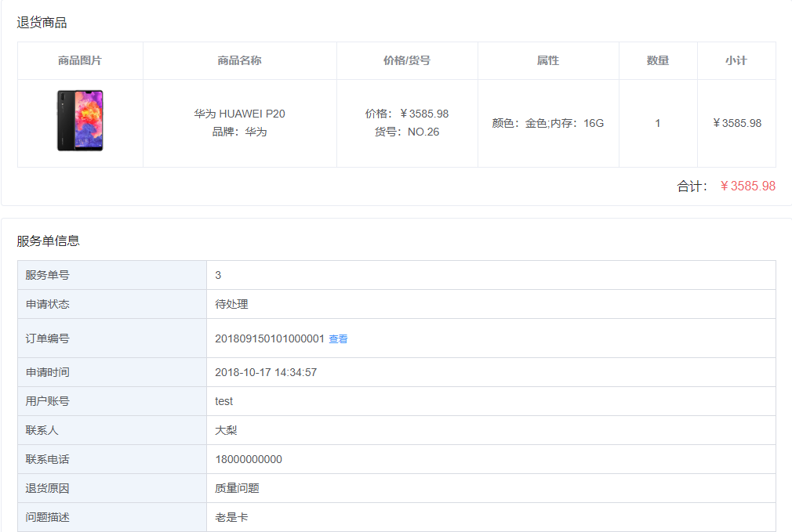This screenshot has width=792, height=532.
Task: Click account value test
Action: point(223,401)
